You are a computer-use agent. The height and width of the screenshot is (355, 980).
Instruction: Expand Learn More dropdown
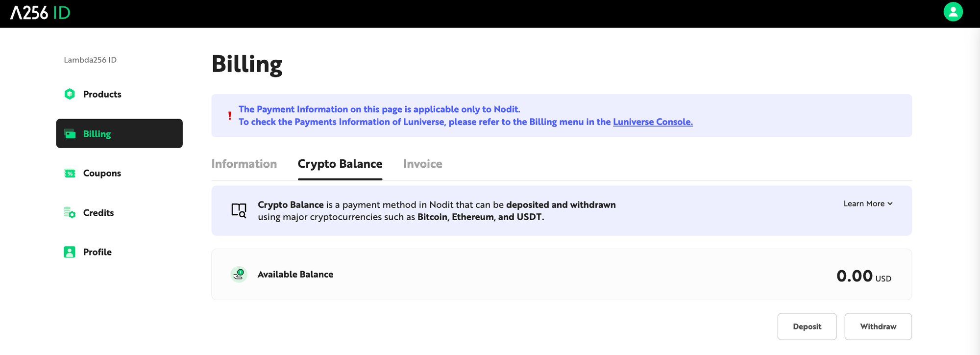pos(868,203)
